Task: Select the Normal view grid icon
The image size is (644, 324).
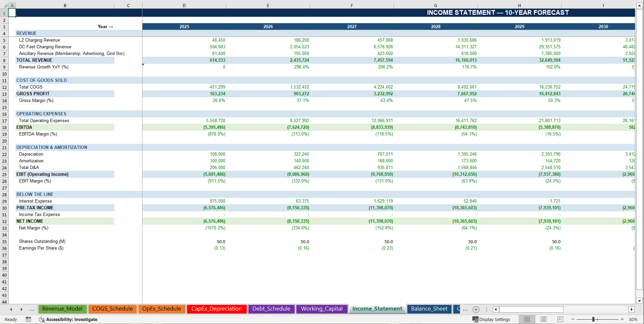Action: 527,319
